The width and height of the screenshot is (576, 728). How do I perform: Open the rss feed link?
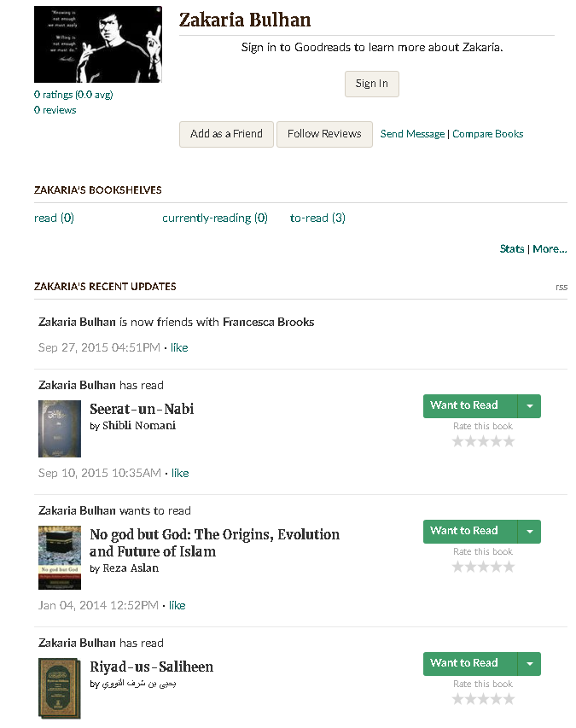[x=561, y=287]
